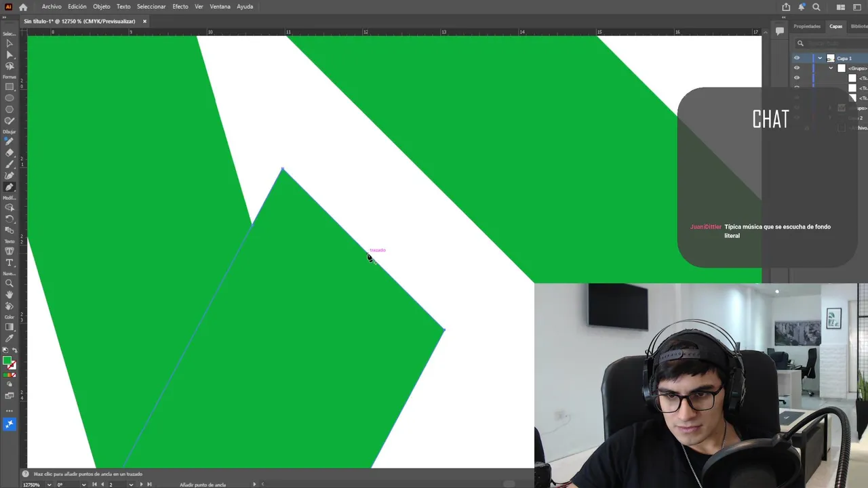Viewport: 868px width, 488px height.
Task: Open the Objeto menu
Action: coord(102,7)
